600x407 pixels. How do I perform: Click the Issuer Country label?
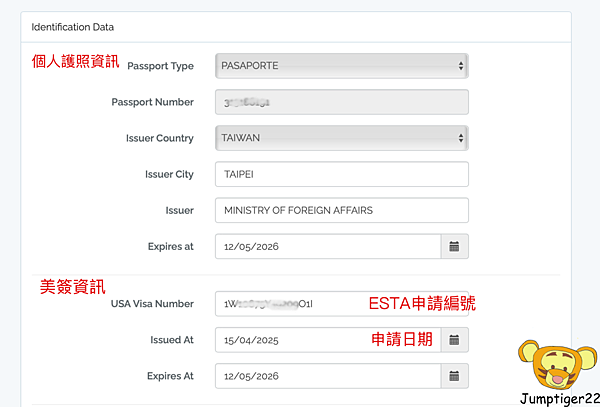pos(160,138)
